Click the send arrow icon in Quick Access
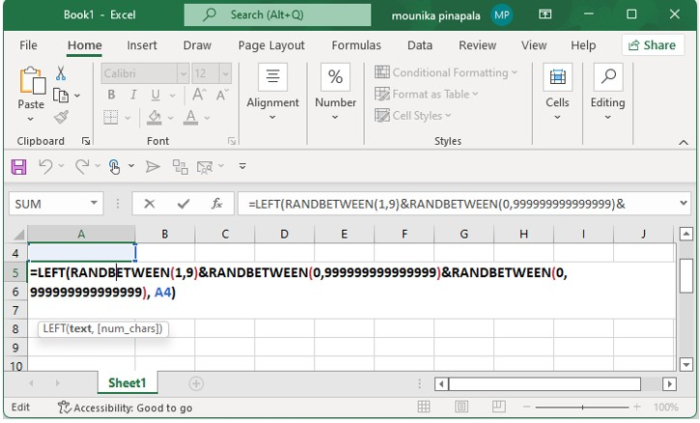This screenshot has width=700, height=423. point(153,167)
